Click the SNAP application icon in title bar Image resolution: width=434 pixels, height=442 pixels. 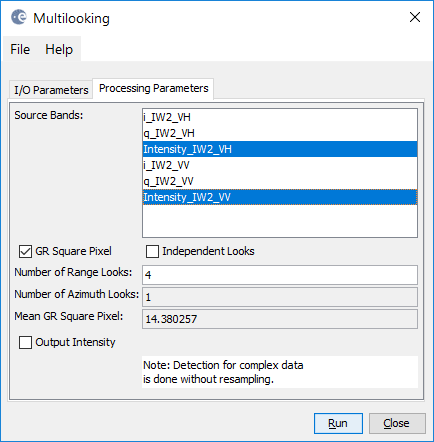18,17
